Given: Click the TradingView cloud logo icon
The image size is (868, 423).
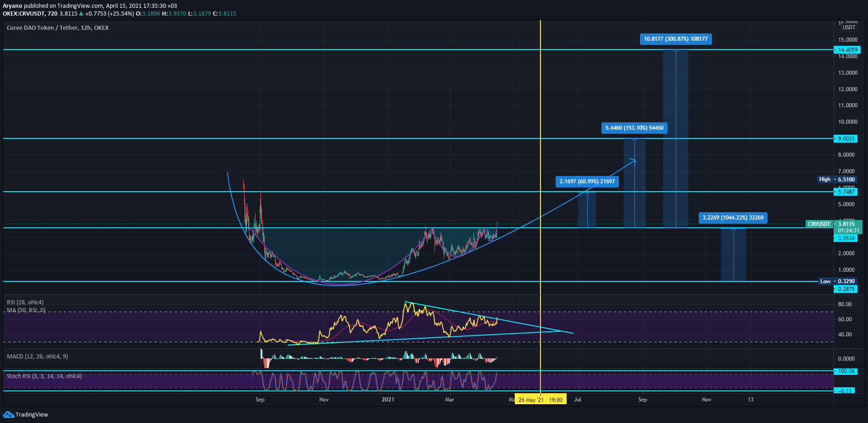Looking at the screenshot, I should click(x=8, y=415).
